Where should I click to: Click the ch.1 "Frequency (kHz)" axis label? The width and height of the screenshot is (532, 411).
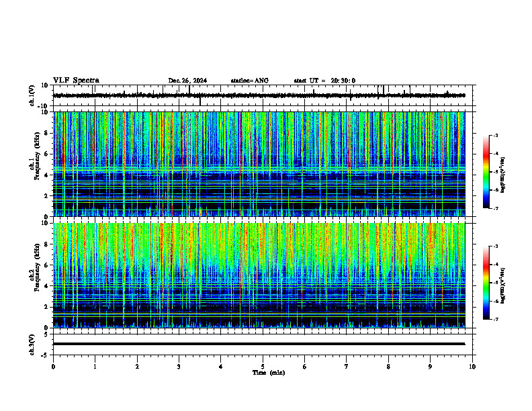[x=37, y=155]
